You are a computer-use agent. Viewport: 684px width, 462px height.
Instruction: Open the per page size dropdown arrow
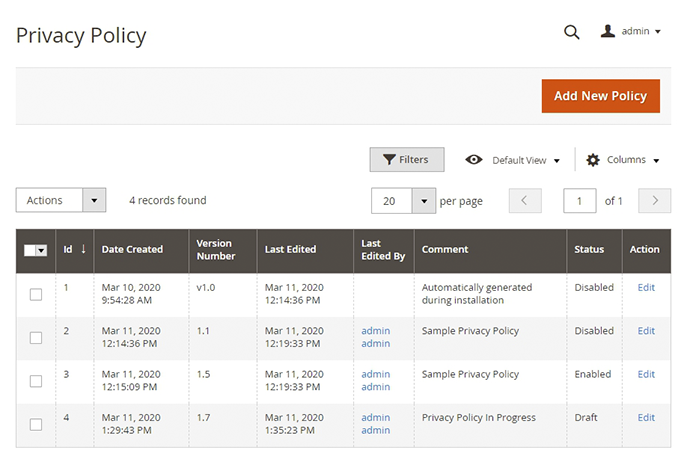424,201
